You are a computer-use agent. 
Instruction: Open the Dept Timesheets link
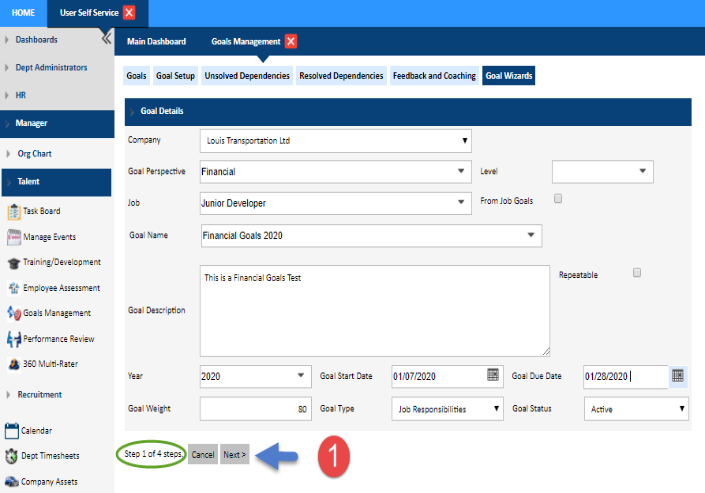point(50,456)
